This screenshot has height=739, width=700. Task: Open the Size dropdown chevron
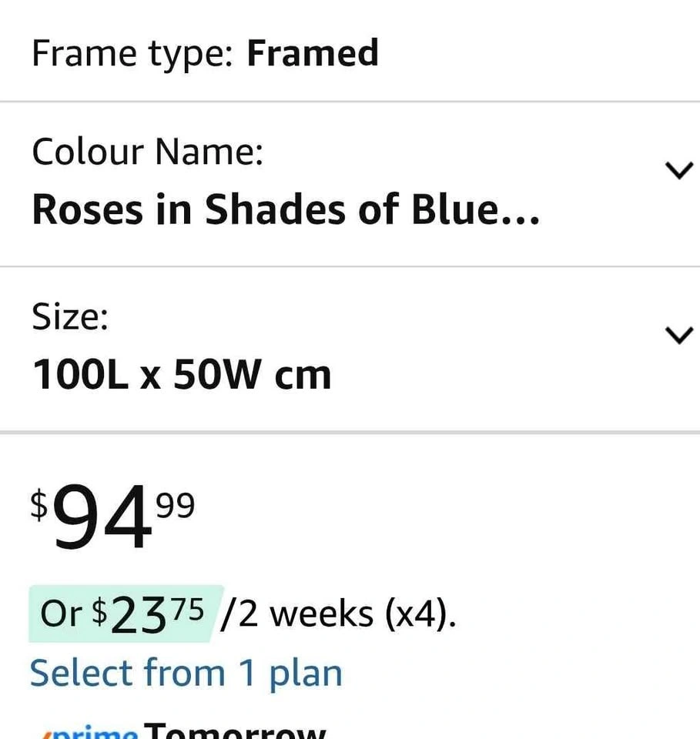678,335
